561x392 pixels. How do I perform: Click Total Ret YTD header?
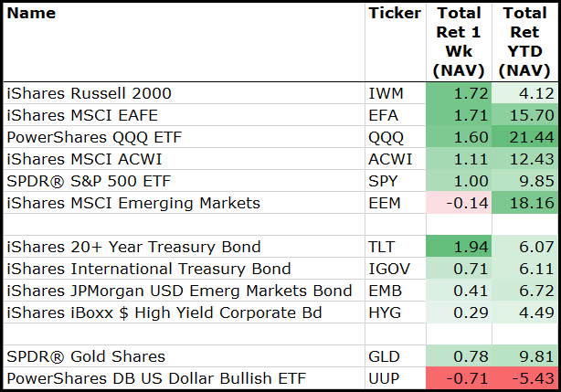[x=524, y=42]
